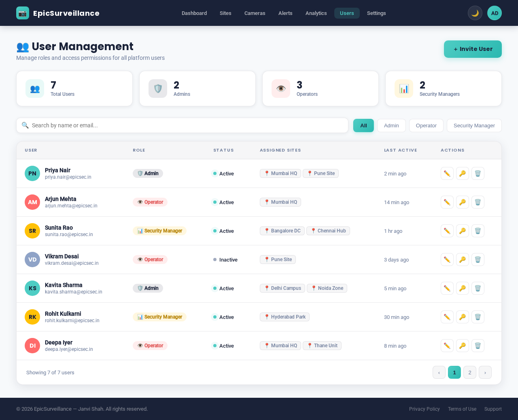Open the AD avatar menu

coord(494,13)
